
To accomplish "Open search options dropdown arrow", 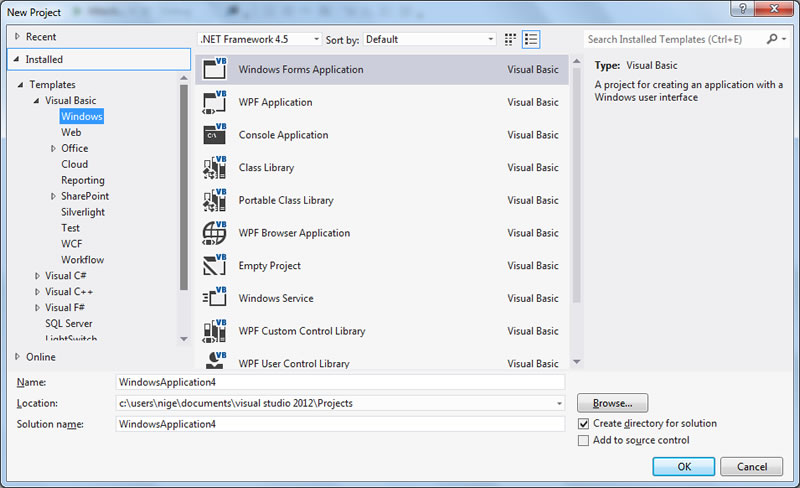I will [784, 39].
